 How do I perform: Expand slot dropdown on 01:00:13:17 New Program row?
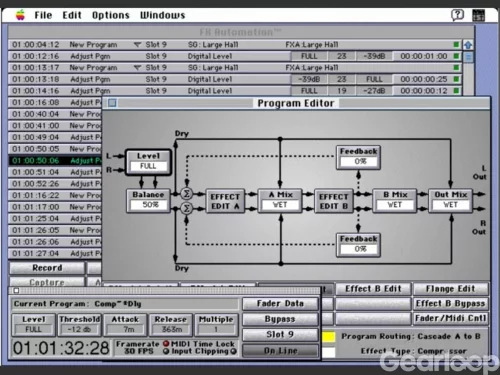click(x=137, y=68)
